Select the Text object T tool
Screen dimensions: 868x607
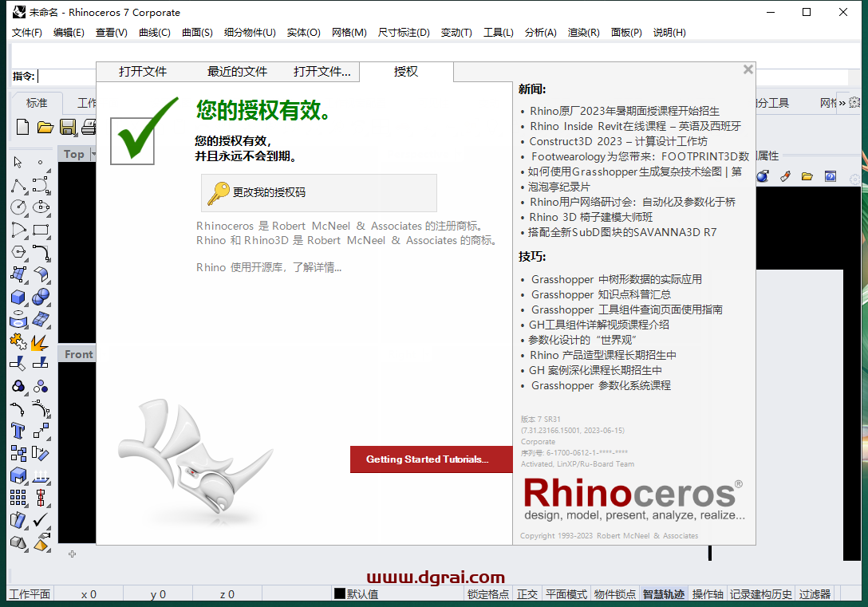point(18,431)
